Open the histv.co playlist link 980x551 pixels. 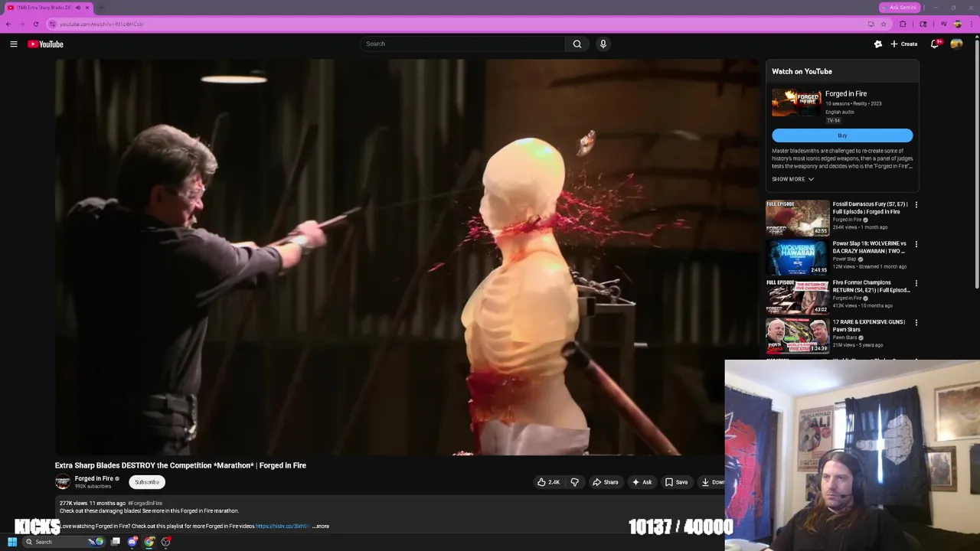(x=282, y=527)
